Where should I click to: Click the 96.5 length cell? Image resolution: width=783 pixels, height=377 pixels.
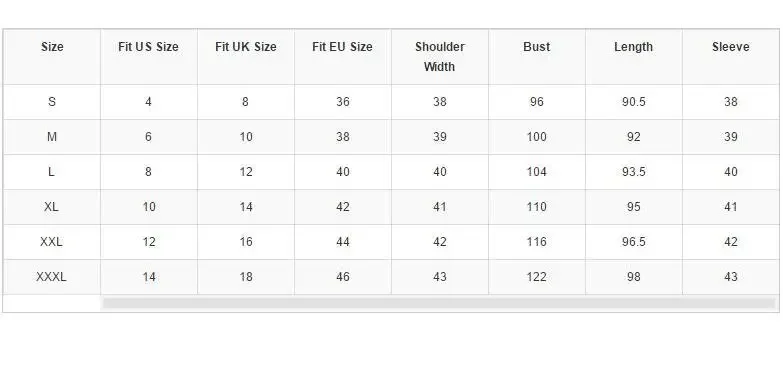(634, 242)
